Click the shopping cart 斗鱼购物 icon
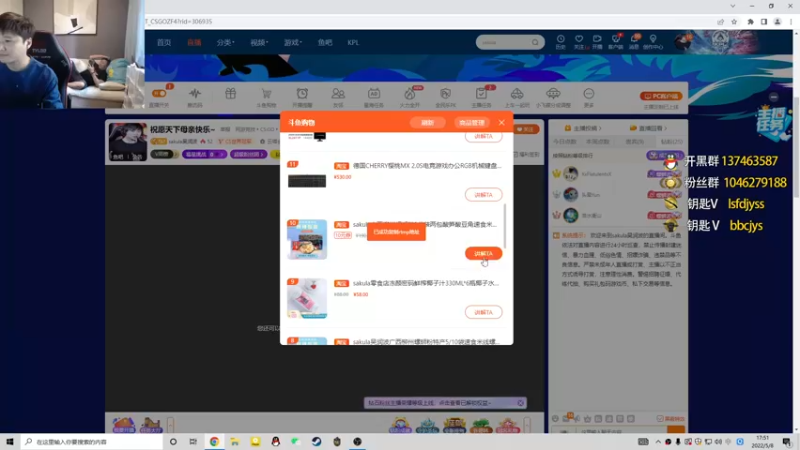This screenshot has height=450, width=800. 266,94
